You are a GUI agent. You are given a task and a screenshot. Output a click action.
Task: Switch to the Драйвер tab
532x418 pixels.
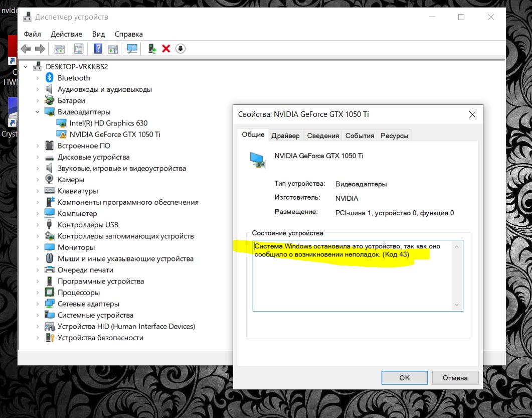coord(285,135)
